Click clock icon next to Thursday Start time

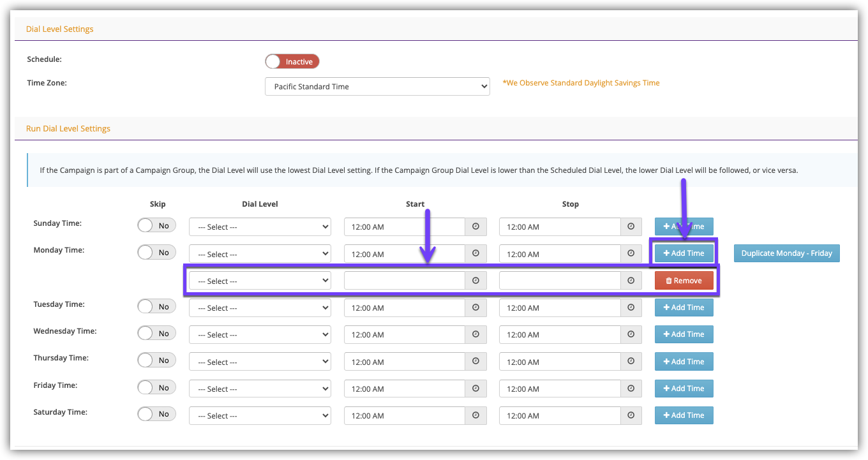point(475,362)
